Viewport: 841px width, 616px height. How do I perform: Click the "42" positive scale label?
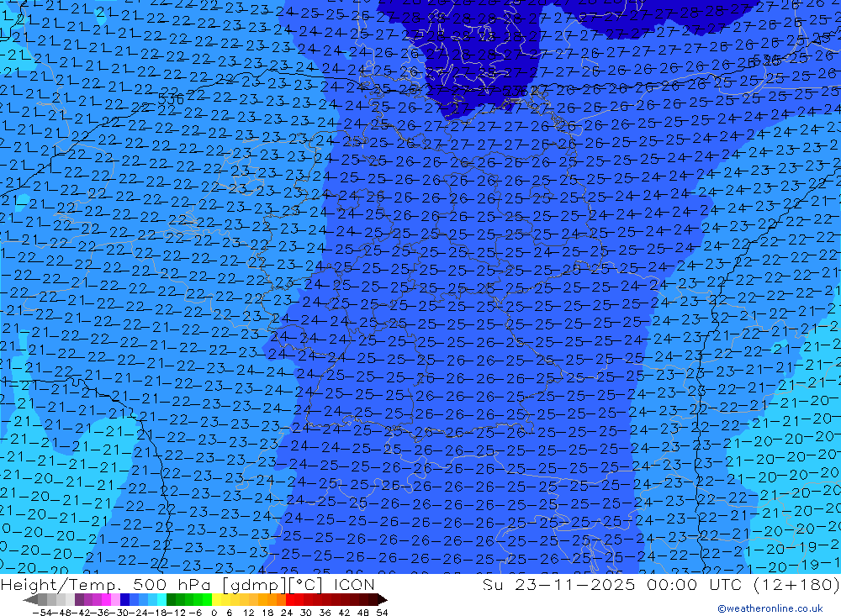[x=344, y=613]
